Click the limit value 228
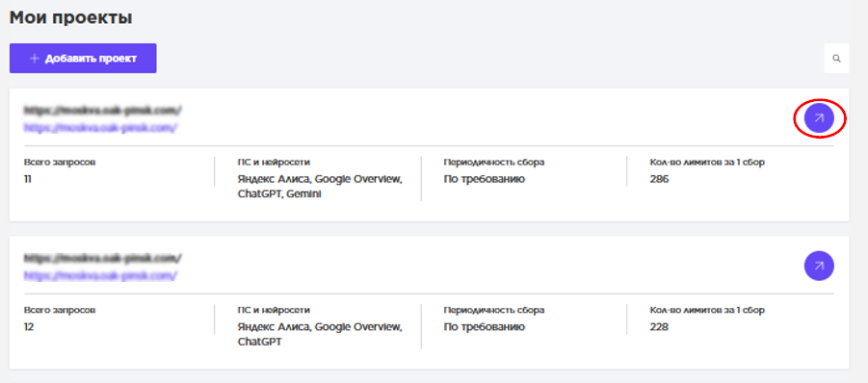Image resolution: width=868 pixels, height=383 pixels. (659, 326)
